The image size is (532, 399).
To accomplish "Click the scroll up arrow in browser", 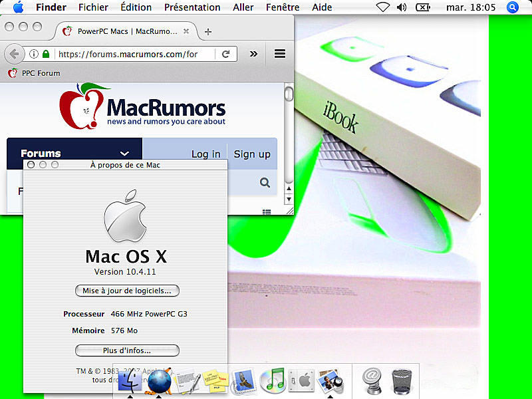I will point(289,189).
